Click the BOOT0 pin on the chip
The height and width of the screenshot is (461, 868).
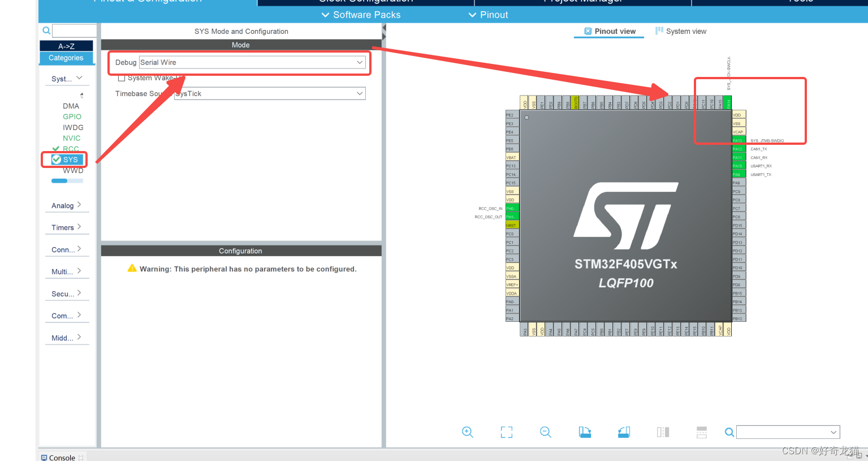click(x=575, y=103)
